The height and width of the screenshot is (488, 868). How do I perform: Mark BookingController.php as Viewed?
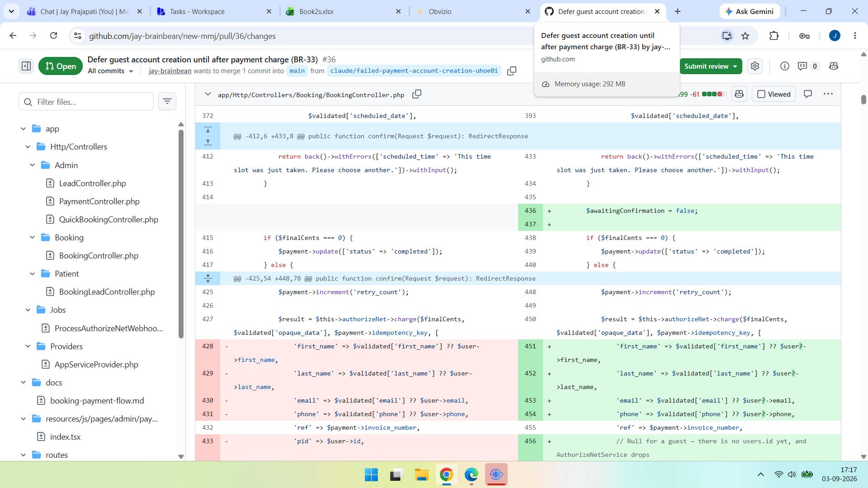(774, 94)
